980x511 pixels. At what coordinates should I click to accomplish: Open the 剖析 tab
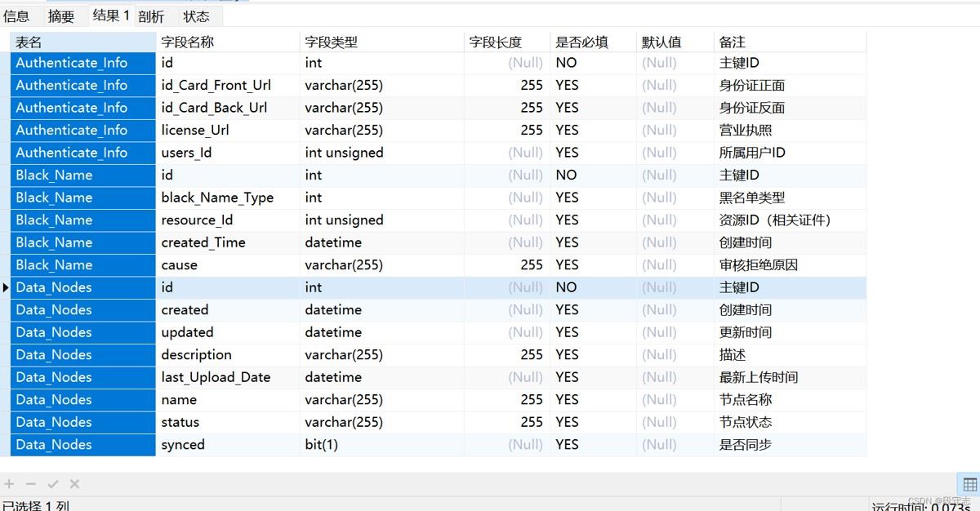(x=151, y=16)
